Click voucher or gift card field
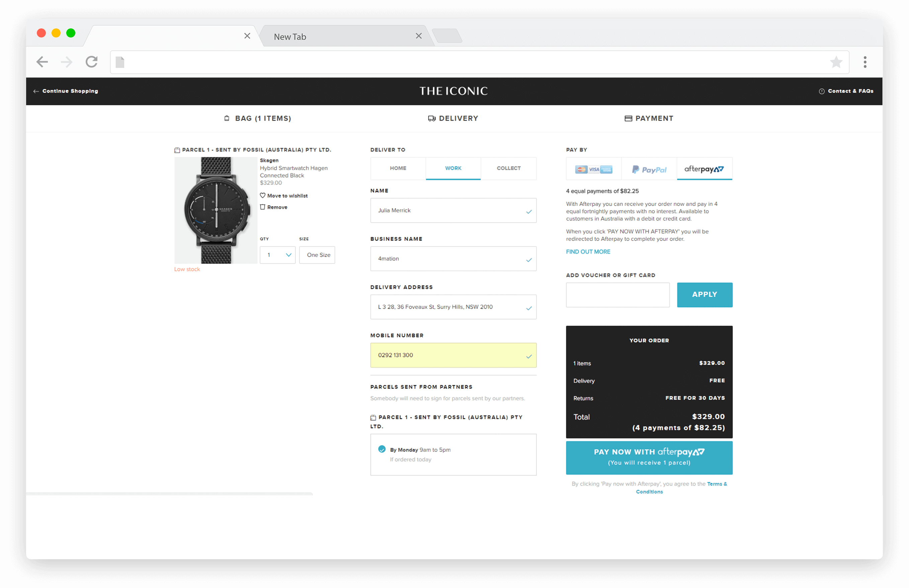This screenshot has height=588, width=909. click(617, 295)
